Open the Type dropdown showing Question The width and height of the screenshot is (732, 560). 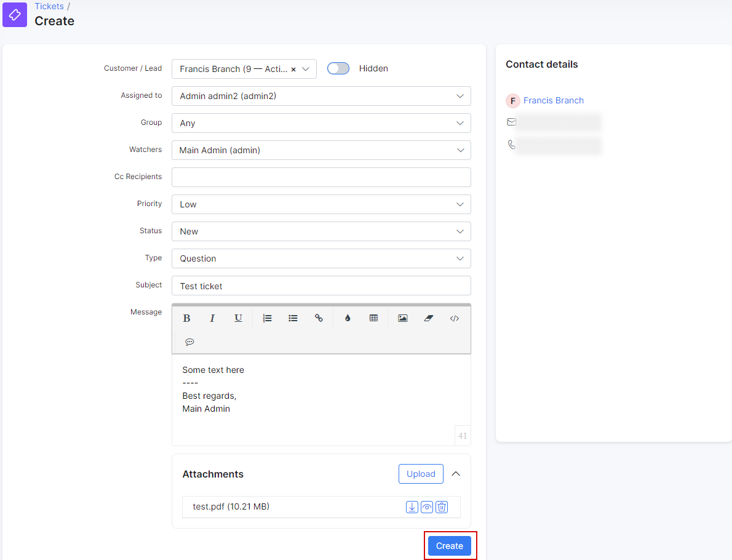321,258
